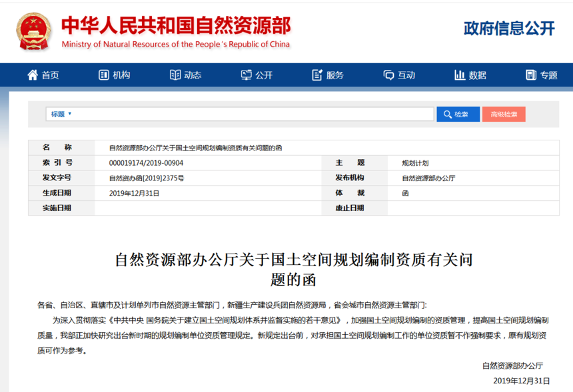Image resolution: width=573 pixels, height=392 pixels.
Task: Click the 实施日期 label cell
Action: [61, 208]
